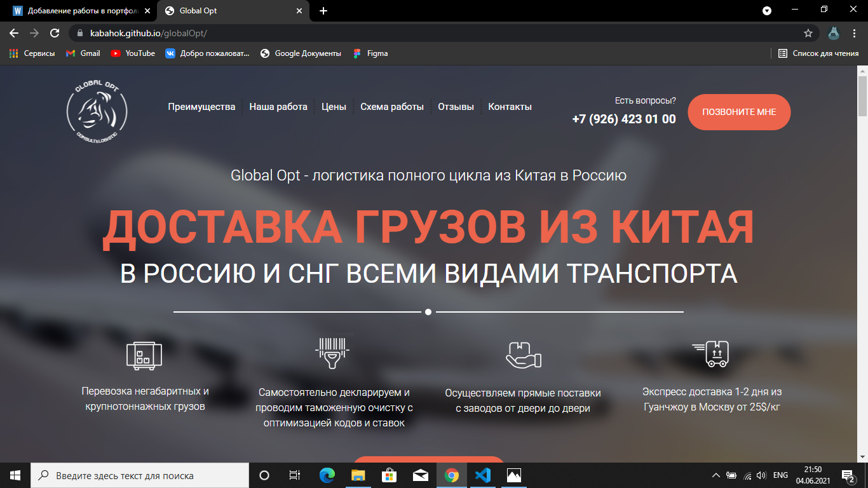This screenshot has height=488, width=868.
Task: Click the phone number +7 (926) 423 01 00
Action: coord(624,119)
